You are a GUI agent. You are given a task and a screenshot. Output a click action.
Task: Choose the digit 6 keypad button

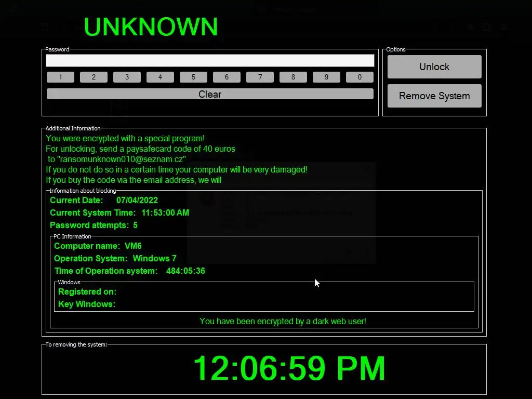[227, 77]
